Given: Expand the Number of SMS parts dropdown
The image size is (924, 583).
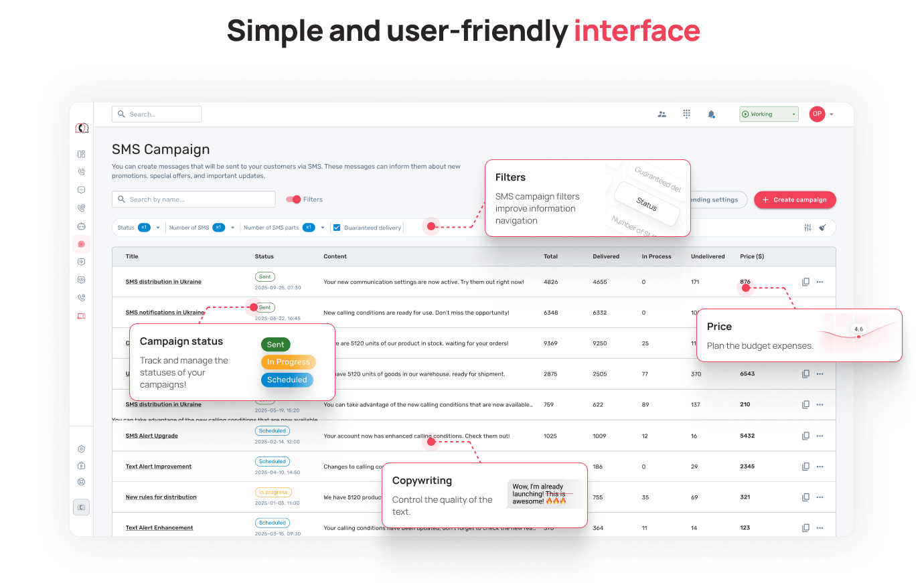Looking at the screenshot, I should click(323, 228).
